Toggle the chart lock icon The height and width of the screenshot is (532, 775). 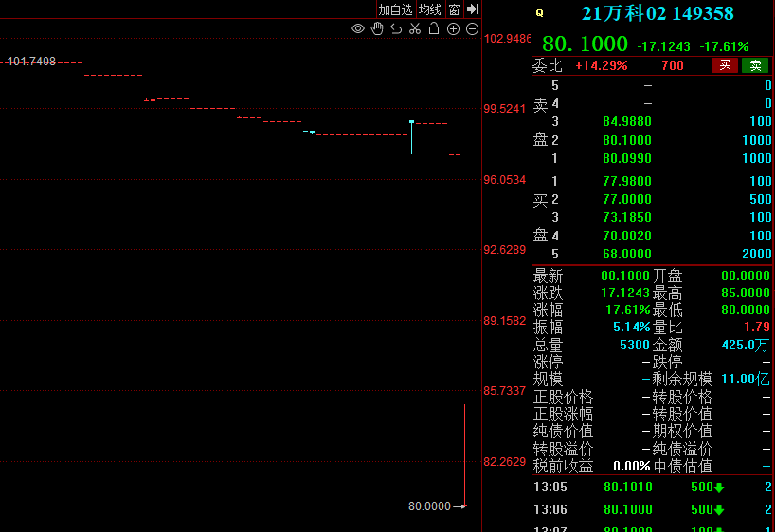click(x=434, y=28)
